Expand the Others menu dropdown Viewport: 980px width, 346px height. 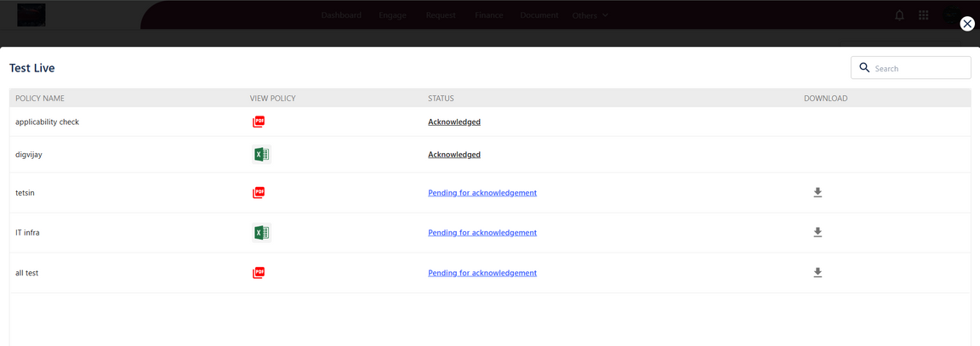click(590, 15)
